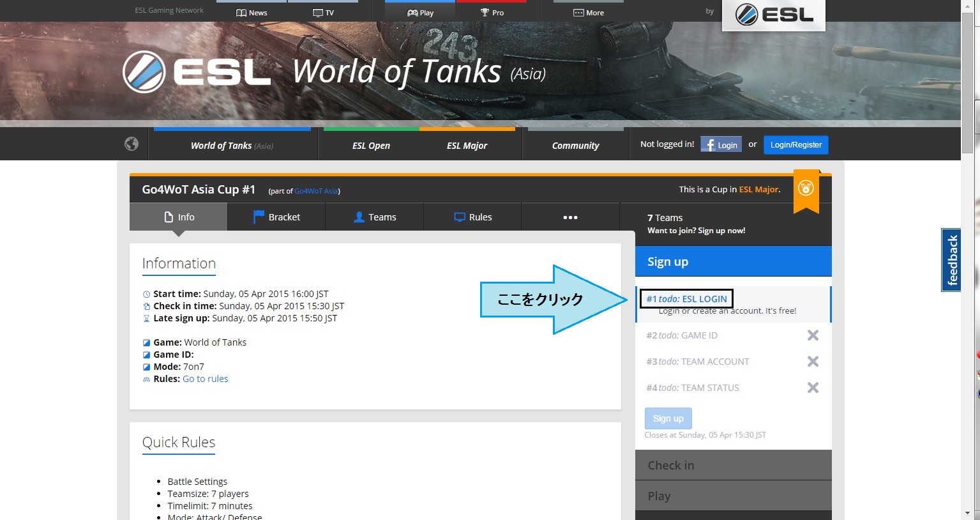Click the Facebook Login button
This screenshot has width=980, height=520.
721,145
